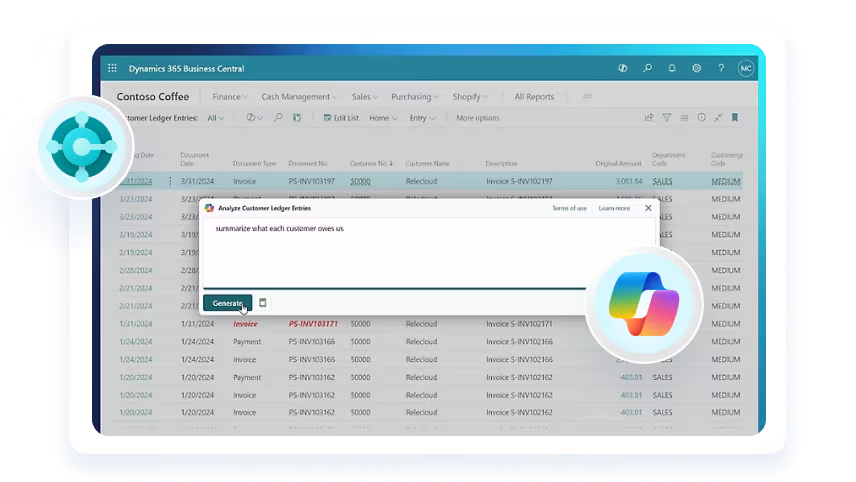
Task: Click the Generate button
Action: [227, 303]
